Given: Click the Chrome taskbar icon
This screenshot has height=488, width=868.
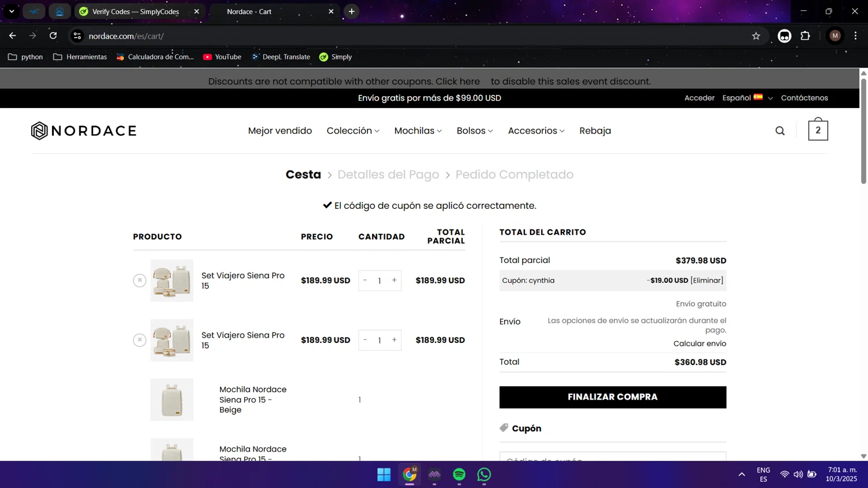Looking at the screenshot, I should click(410, 475).
